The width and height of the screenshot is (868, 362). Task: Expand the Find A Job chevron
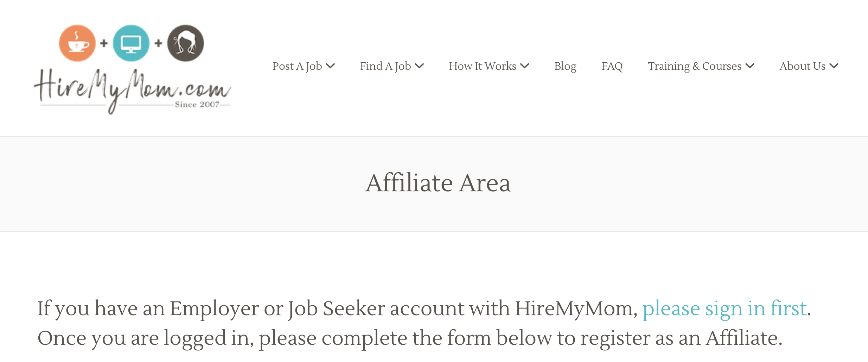pyautogui.click(x=419, y=66)
